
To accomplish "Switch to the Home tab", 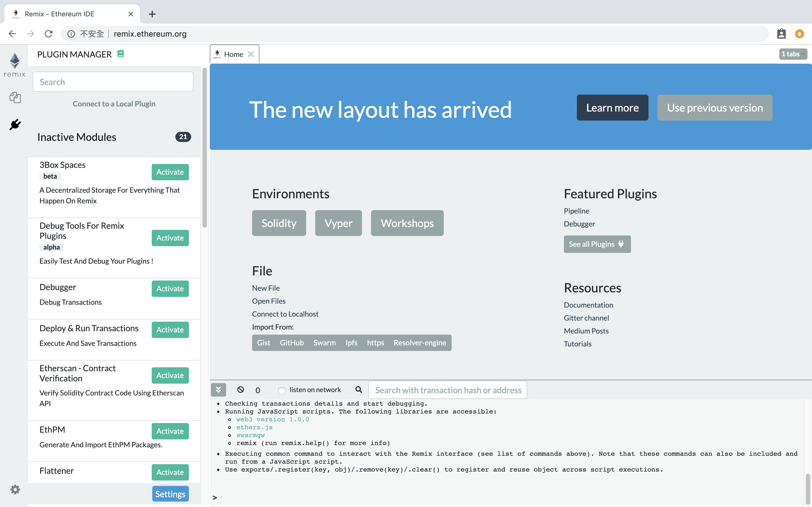I will (233, 54).
